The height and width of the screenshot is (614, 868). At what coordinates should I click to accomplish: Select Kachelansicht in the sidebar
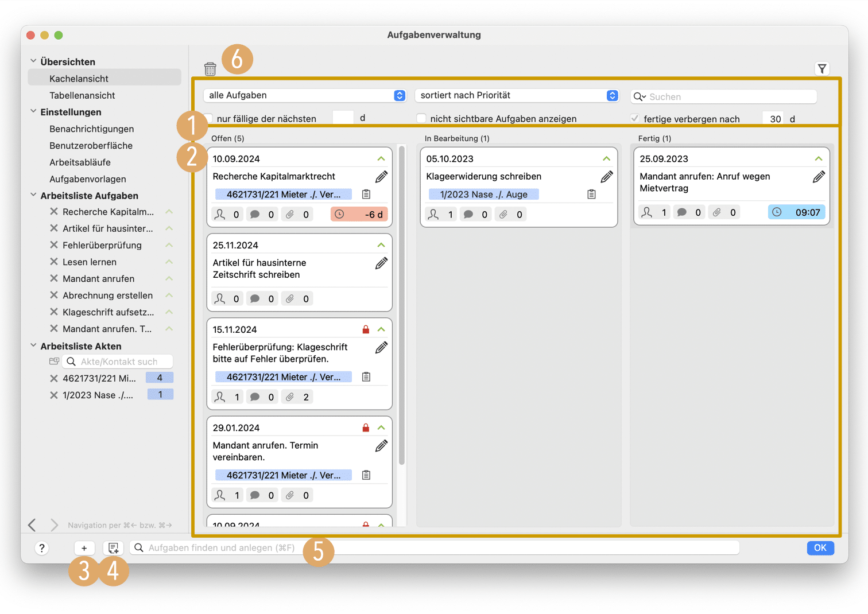104,78
